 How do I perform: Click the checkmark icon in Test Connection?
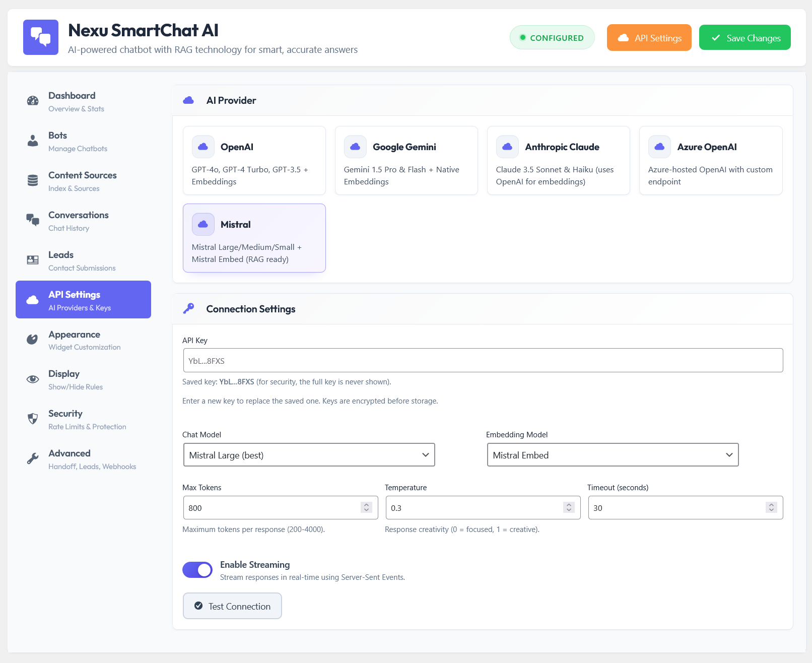(198, 606)
